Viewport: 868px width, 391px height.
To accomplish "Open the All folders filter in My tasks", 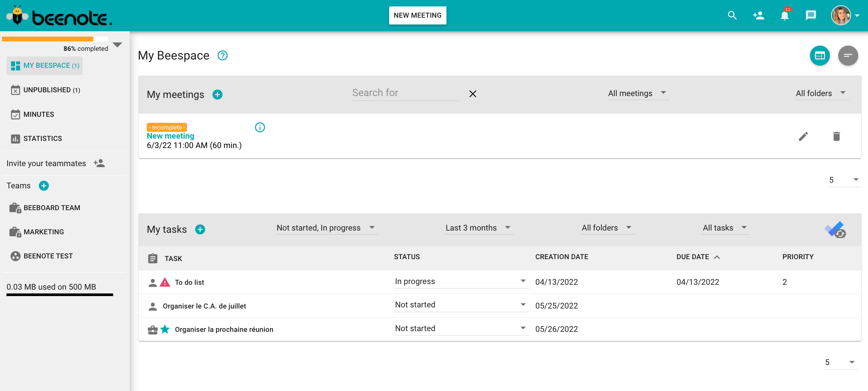I will [x=607, y=228].
